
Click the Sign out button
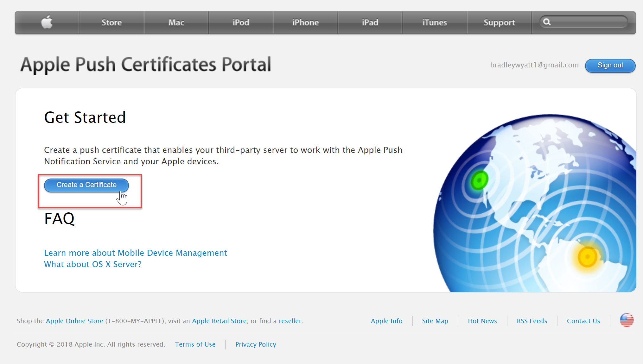[610, 66]
